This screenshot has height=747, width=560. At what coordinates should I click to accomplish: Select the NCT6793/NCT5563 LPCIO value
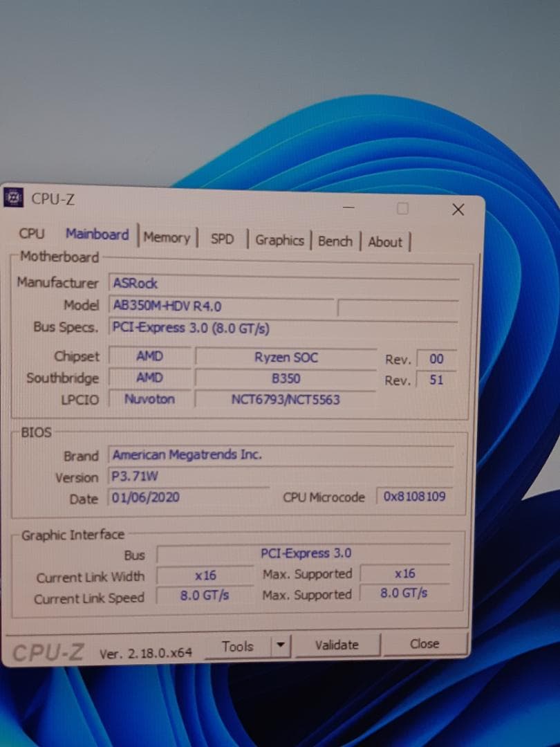pos(286,399)
